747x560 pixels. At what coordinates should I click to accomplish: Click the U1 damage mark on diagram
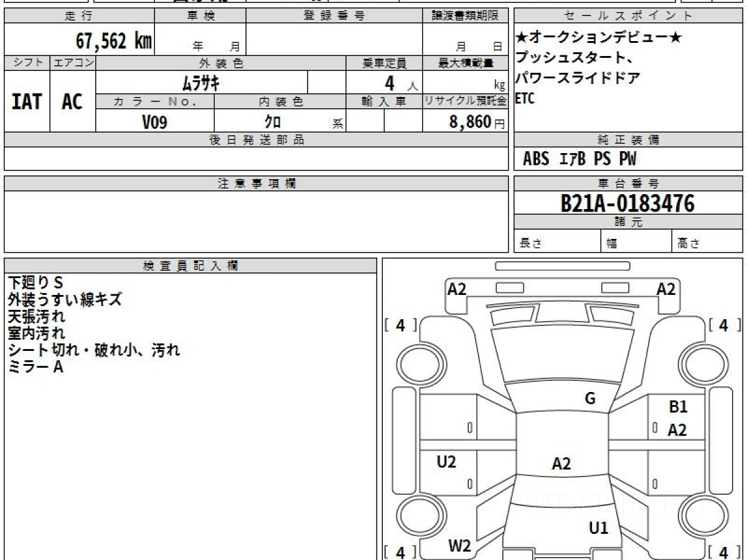(598, 528)
